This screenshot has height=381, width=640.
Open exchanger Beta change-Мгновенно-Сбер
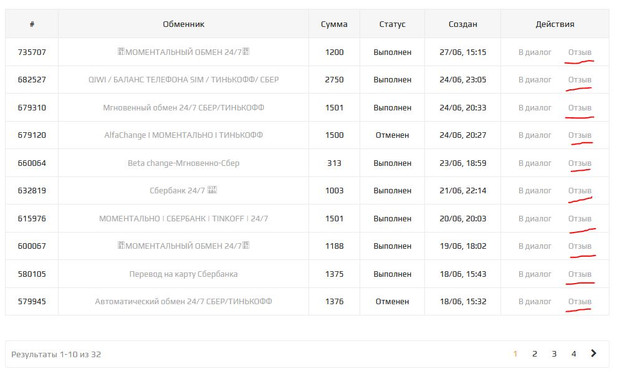(183, 163)
